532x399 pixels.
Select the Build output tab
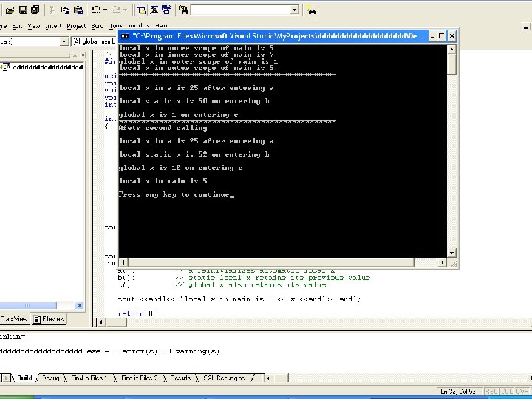(x=24, y=378)
